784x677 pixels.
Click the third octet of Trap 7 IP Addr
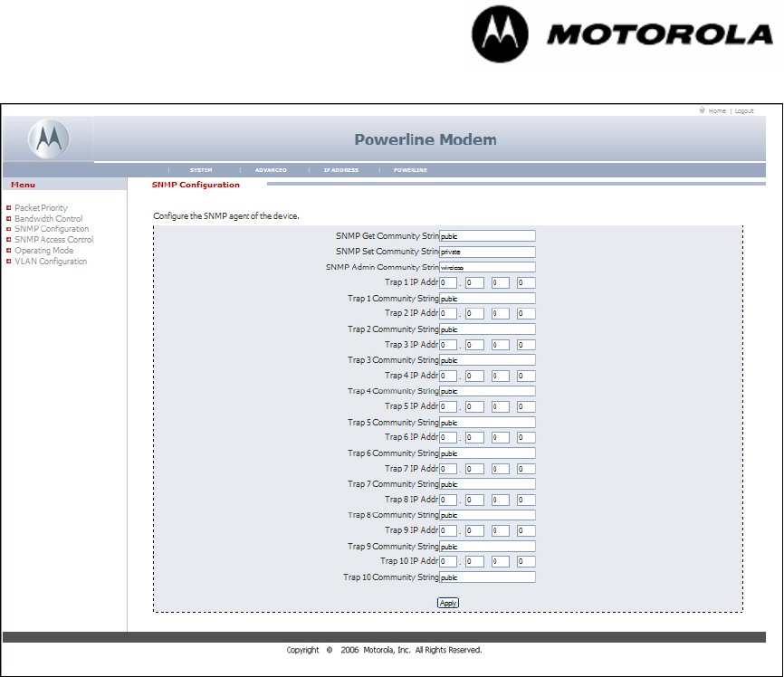500,469
